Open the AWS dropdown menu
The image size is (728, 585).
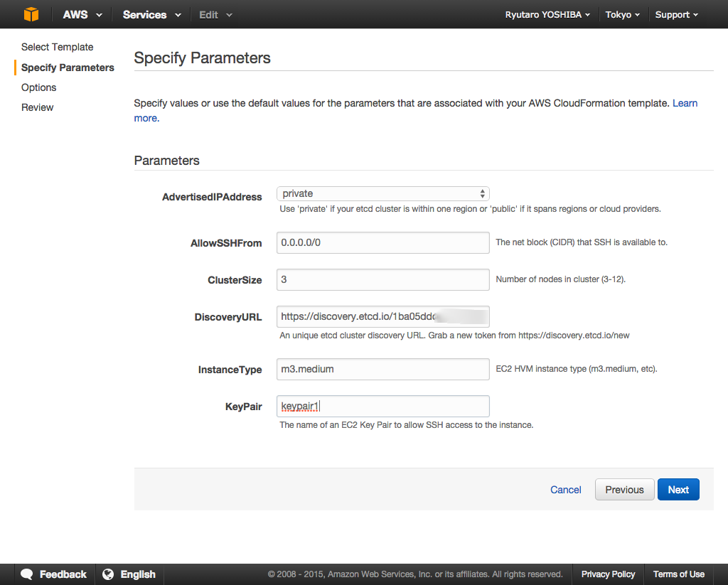(82, 15)
